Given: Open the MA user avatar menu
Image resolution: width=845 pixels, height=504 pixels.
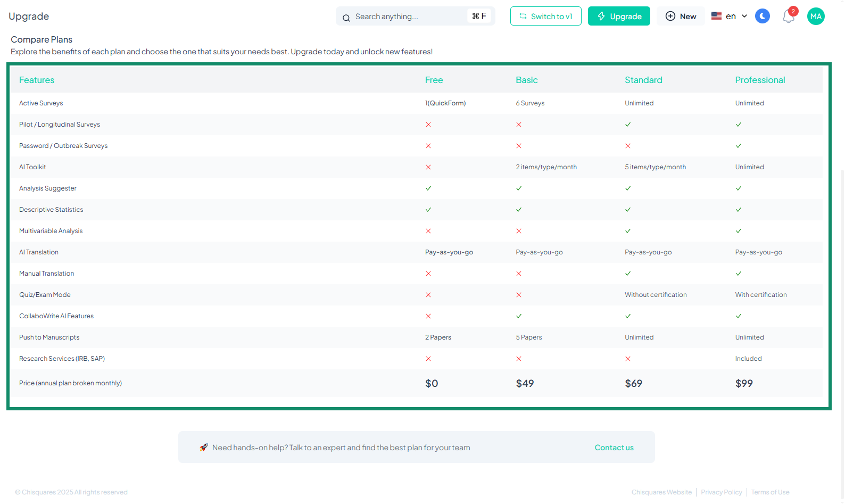Looking at the screenshot, I should coord(816,16).
